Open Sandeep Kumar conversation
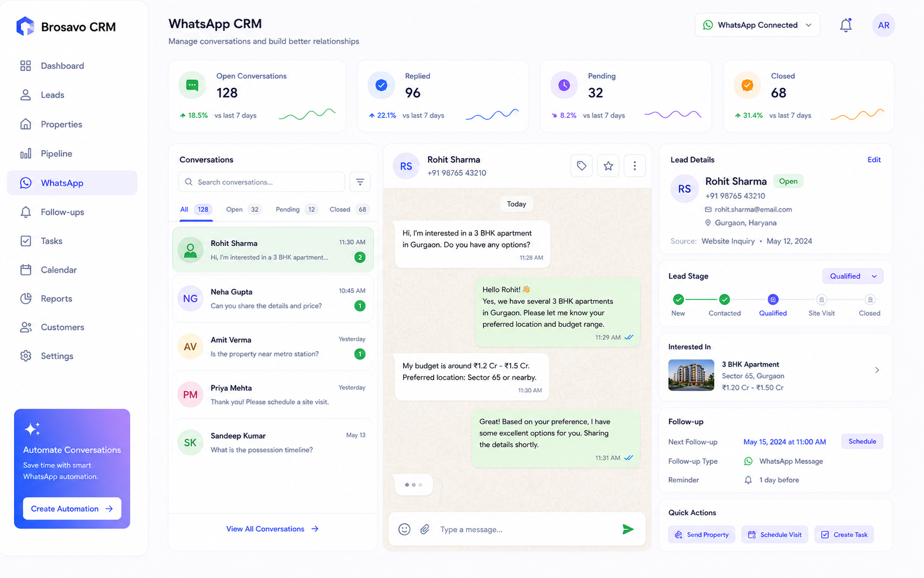This screenshot has height=578, width=924. 273,442
